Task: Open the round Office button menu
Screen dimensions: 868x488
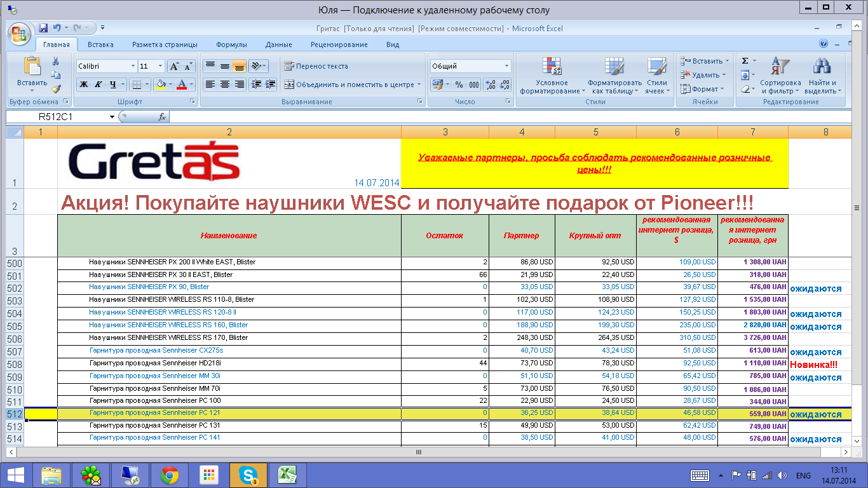Action: [x=19, y=33]
